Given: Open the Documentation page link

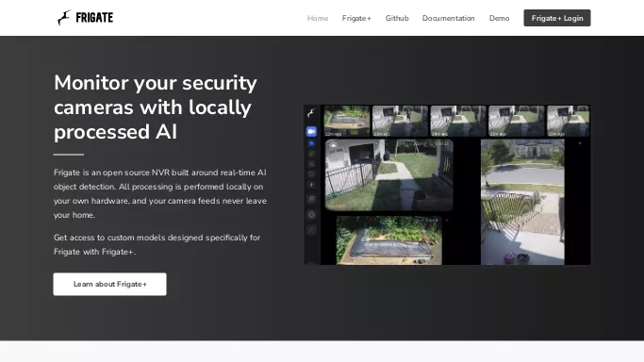Looking at the screenshot, I should (448, 18).
